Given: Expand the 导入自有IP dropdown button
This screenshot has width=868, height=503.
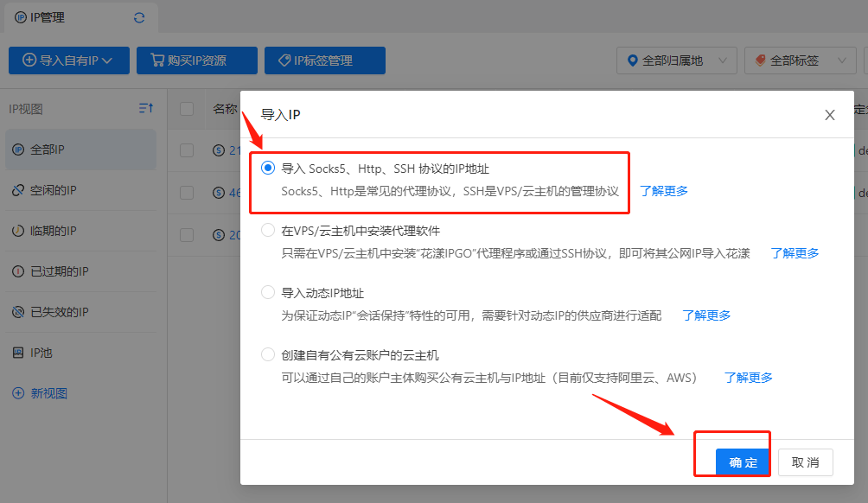Looking at the screenshot, I should (x=68, y=60).
